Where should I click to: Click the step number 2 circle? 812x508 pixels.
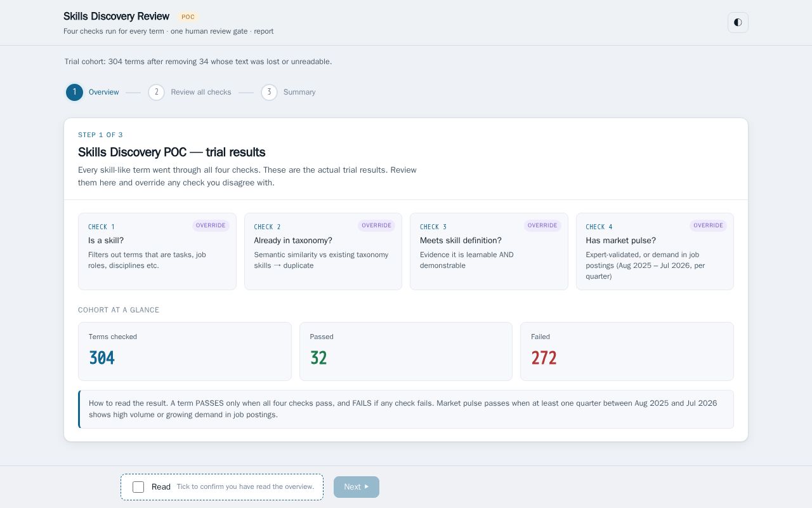[156, 92]
